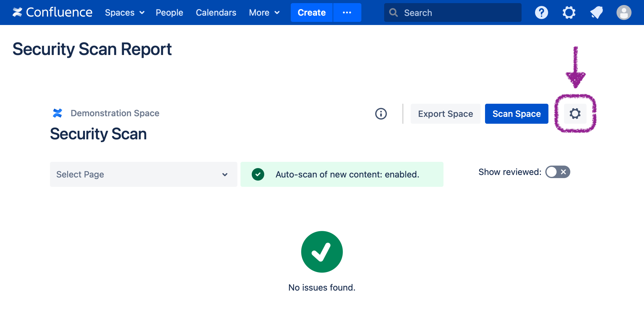Image resolution: width=644 pixels, height=324 pixels.
Task: Expand the More menu in navigation
Action: click(264, 12)
